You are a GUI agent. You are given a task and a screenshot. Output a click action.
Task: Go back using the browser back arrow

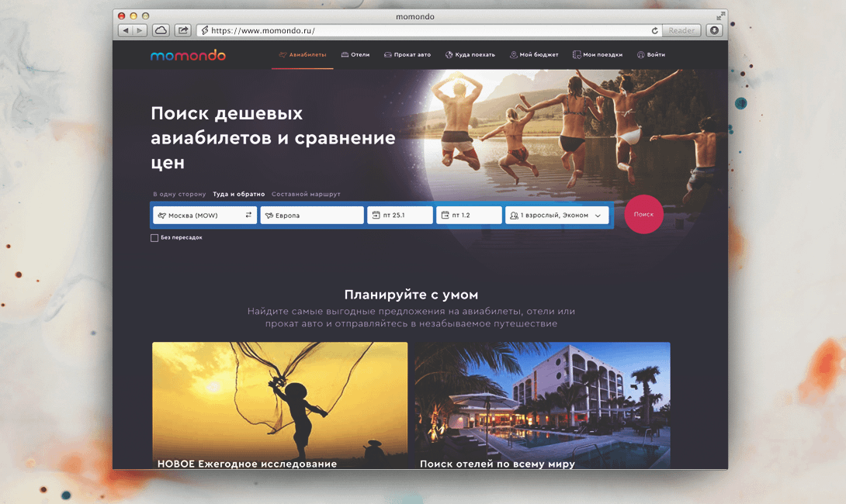(124, 30)
